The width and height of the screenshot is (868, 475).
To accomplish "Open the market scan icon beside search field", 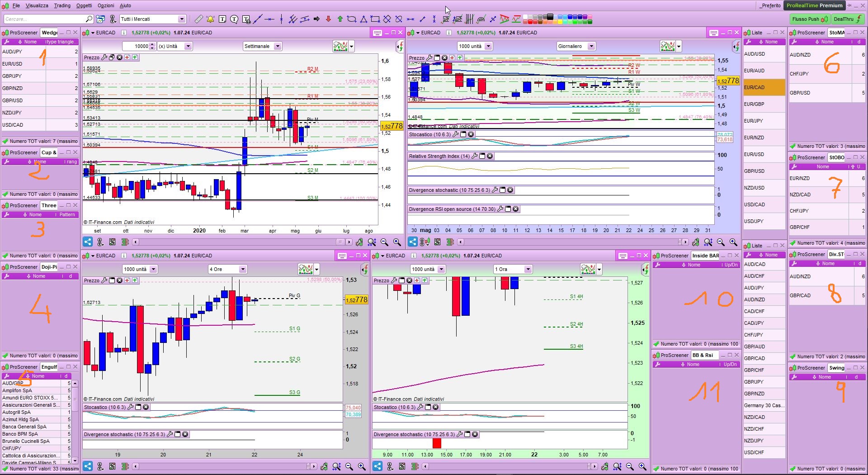I will click(101, 19).
